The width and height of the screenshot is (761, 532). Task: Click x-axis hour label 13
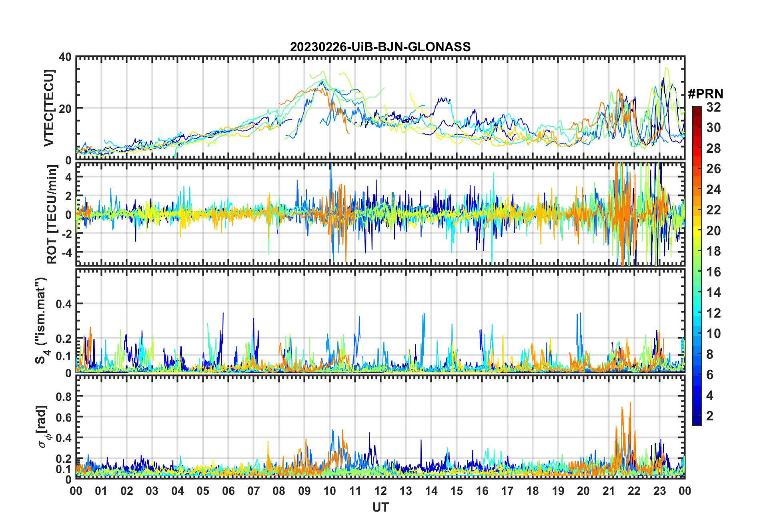click(x=406, y=491)
